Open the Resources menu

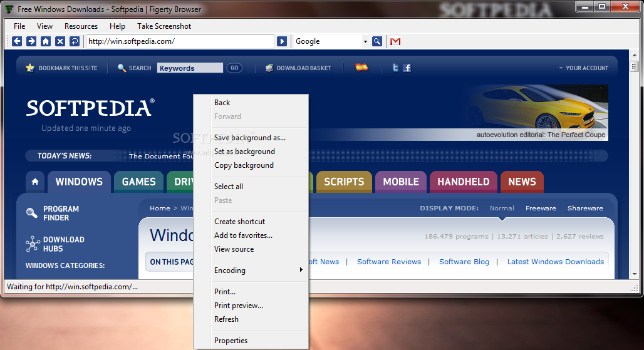(81, 26)
